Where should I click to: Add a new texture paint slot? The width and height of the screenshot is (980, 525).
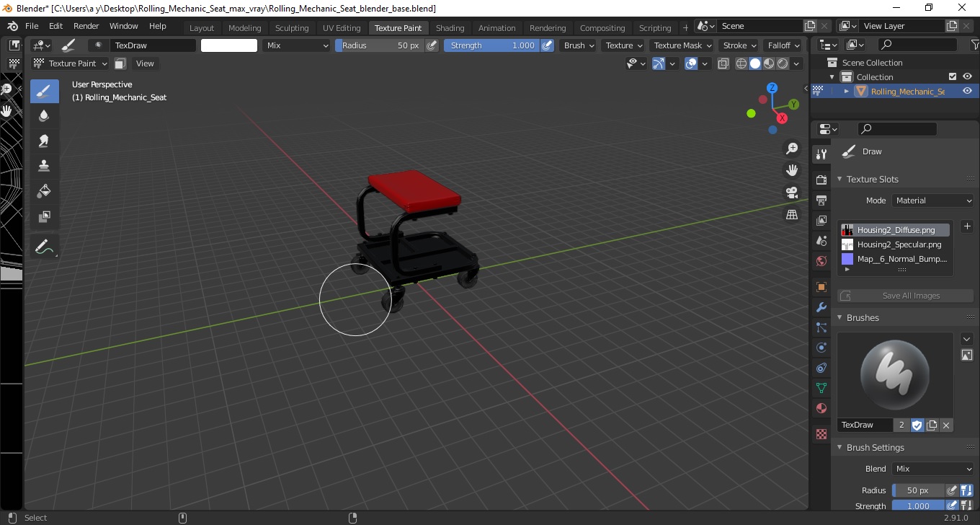pos(967,226)
